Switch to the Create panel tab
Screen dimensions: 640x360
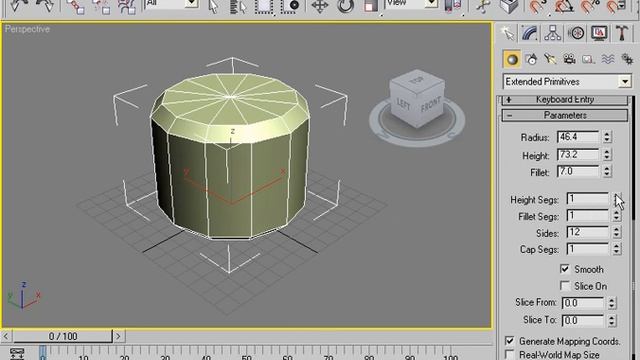[508, 33]
